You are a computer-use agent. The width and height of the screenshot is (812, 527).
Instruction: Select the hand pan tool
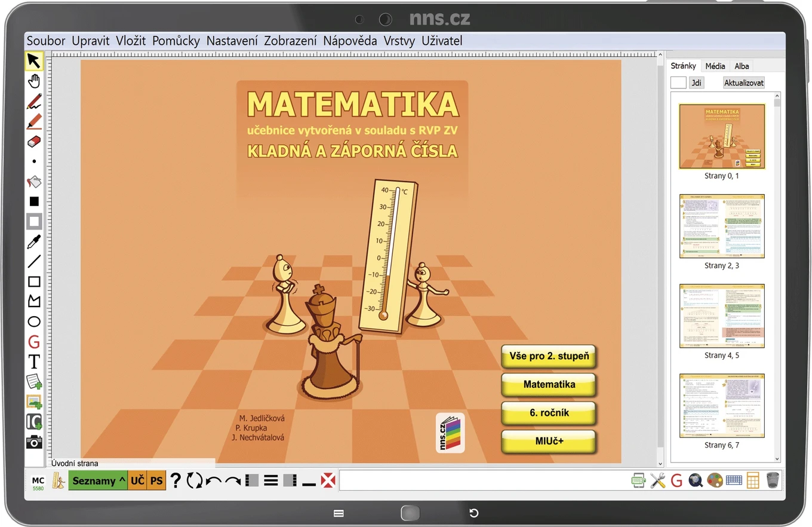(x=34, y=81)
